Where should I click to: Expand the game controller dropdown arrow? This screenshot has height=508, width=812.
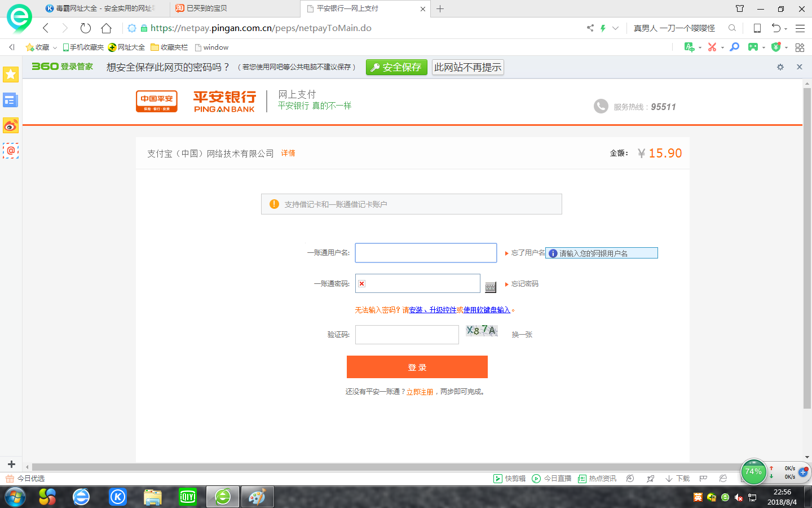click(764, 47)
